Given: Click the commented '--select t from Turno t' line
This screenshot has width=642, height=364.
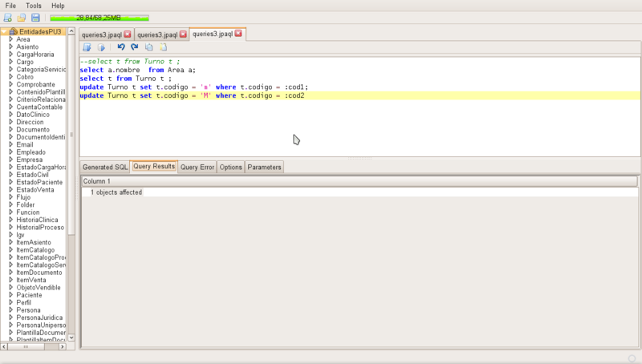Looking at the screenshot, I should pos(130,62).
